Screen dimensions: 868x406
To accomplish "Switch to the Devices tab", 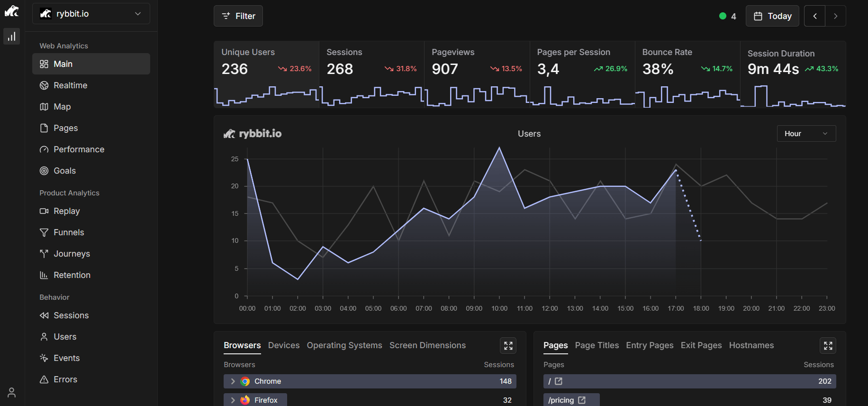I will (x=283, y=345).
